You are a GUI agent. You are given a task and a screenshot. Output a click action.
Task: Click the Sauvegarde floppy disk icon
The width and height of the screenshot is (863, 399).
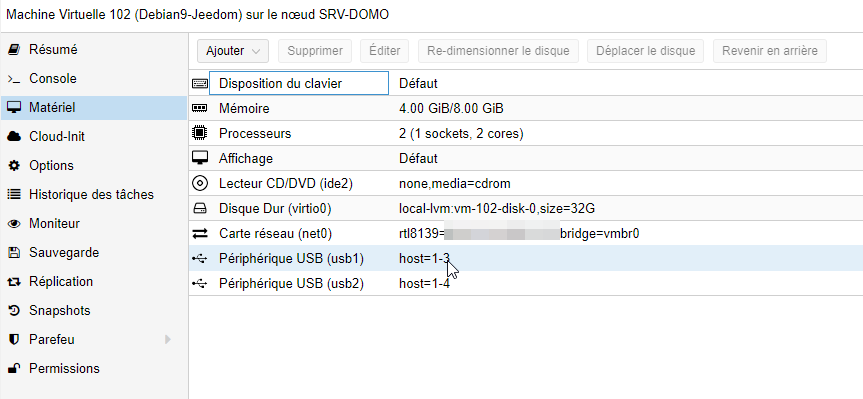14,253
